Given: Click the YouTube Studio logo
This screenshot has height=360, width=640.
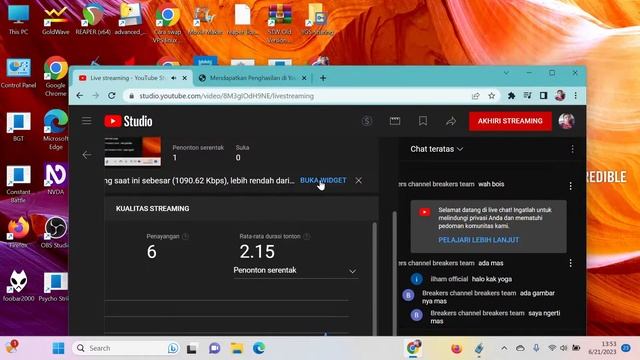Looking at the screenshot, I should [128, 121].
